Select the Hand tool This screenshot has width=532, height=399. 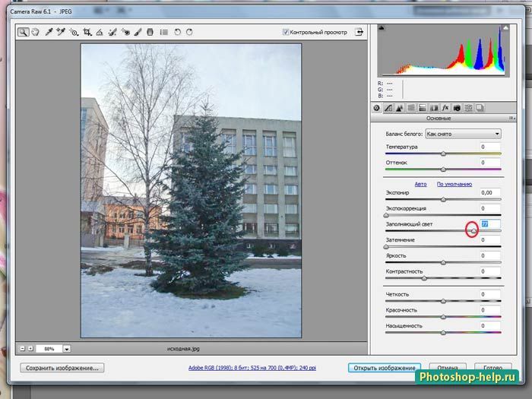[35, 32]
